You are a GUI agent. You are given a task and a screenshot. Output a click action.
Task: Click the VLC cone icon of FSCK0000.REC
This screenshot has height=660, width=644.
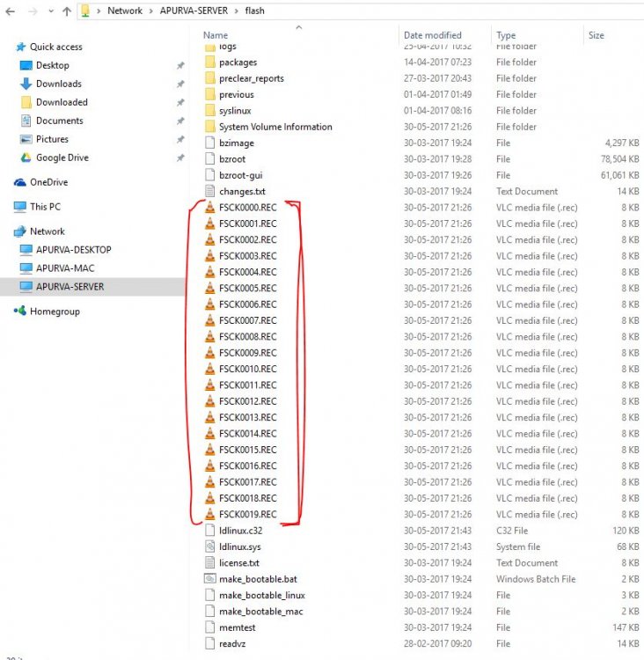point(210,208)
